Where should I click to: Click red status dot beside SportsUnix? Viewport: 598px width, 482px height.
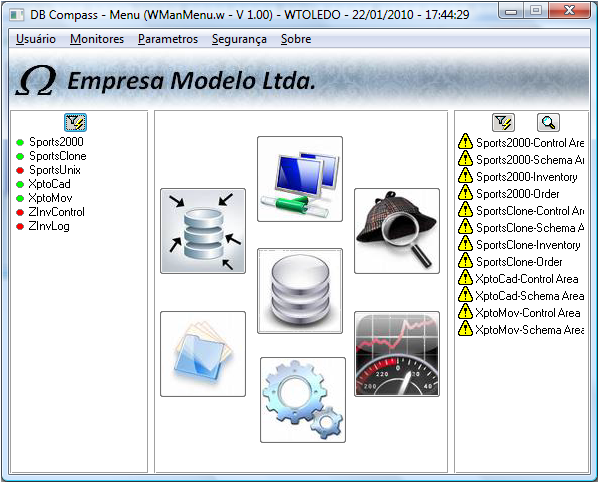point(20,170)
